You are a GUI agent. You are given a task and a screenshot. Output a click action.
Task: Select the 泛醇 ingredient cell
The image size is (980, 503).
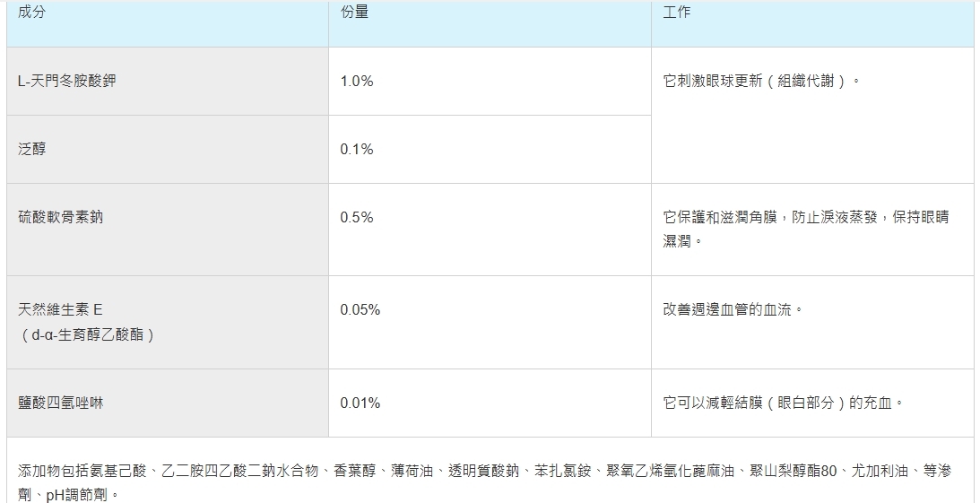click(31, 149)
